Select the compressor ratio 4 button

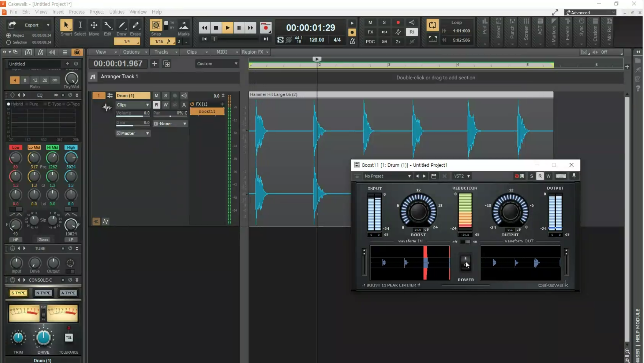tap(15, 80)
